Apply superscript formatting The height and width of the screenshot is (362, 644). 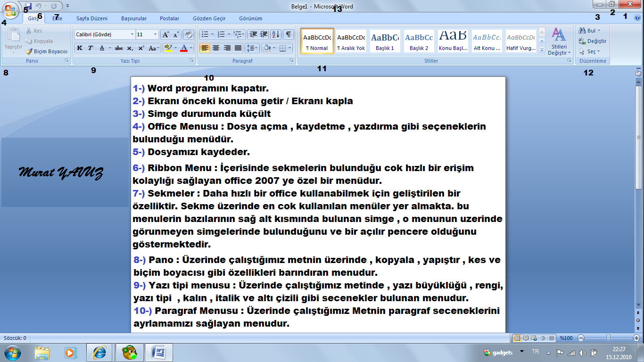[140, 48]
